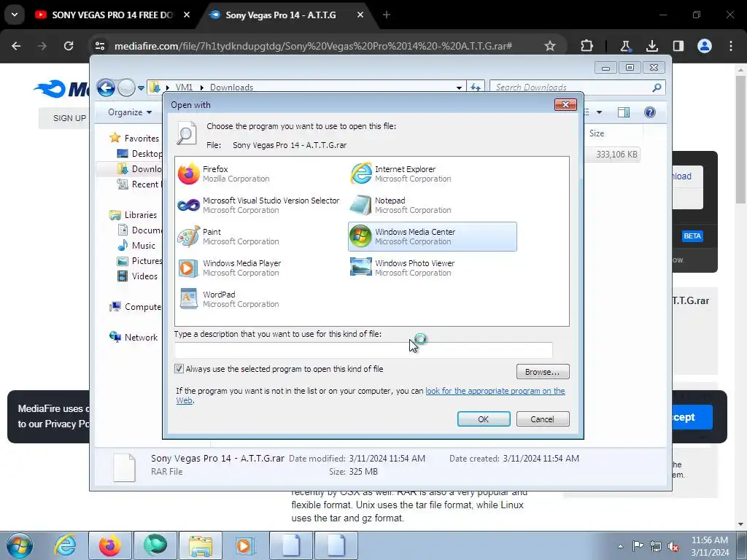View site information icon in address bar
This screenshot has width=747, height=560.
(100, 46)
